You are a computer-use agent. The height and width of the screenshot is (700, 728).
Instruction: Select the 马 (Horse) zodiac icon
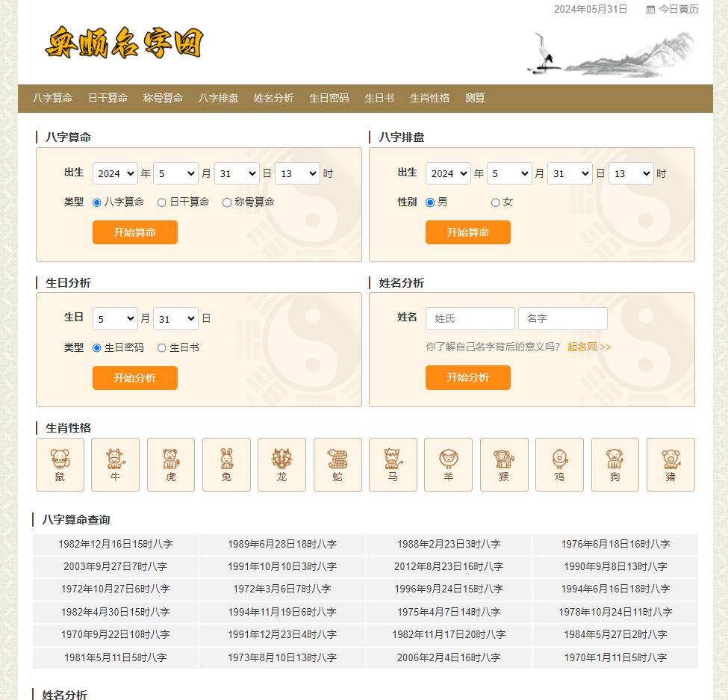click(392, 465)
